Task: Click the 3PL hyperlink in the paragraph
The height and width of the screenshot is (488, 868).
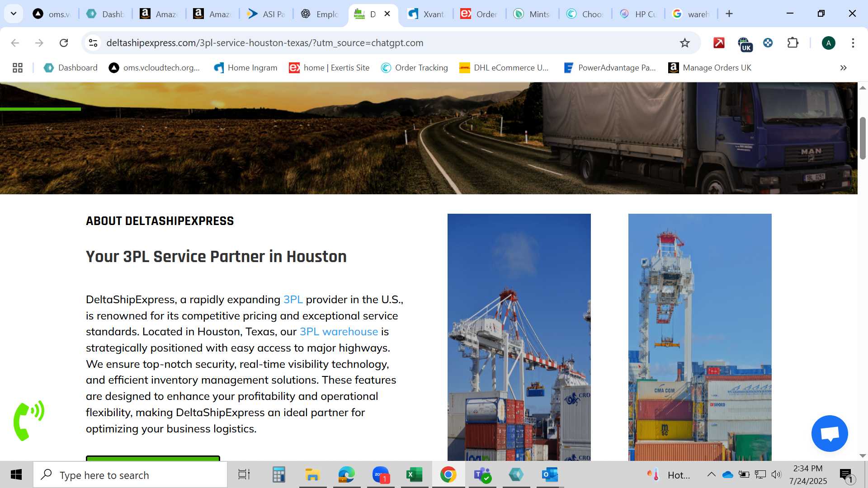Action: click(x=293, y=300)
